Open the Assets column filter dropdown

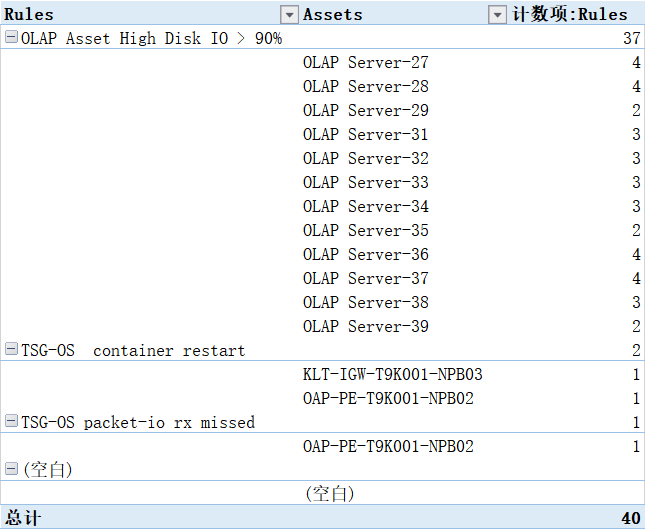pos(497,14)
